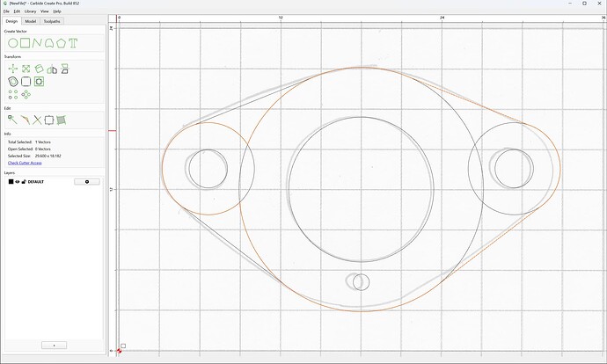Open the Library menu

pyautogui.click(x=30, y=11)
